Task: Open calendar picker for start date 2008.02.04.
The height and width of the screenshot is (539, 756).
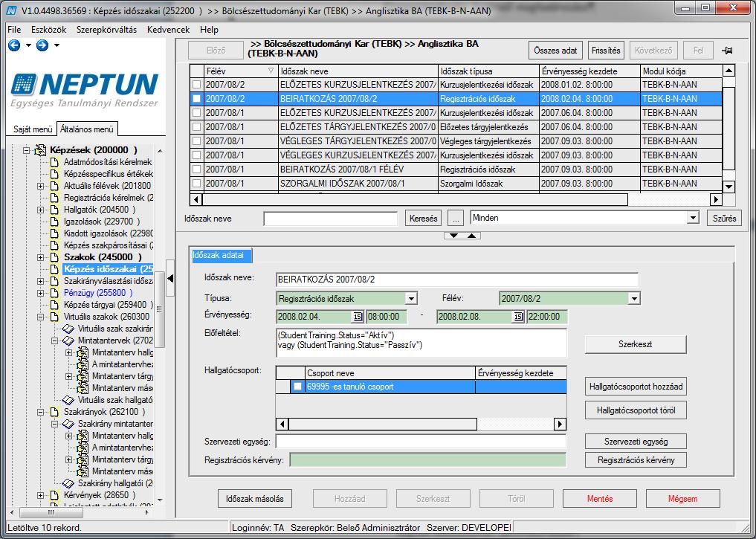Action: pos(358,317)
